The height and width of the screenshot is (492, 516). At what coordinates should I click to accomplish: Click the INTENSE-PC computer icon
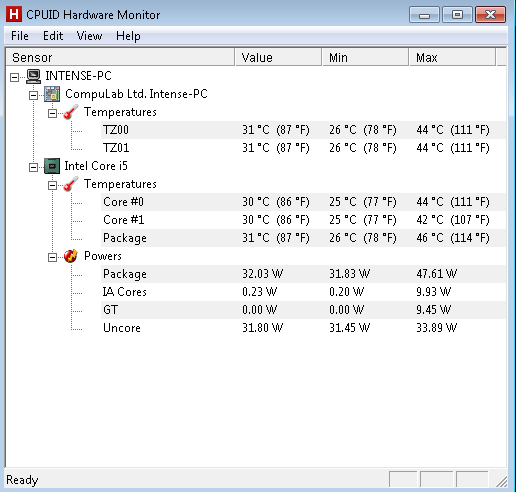pyautogui.click(x=34, y=76)
